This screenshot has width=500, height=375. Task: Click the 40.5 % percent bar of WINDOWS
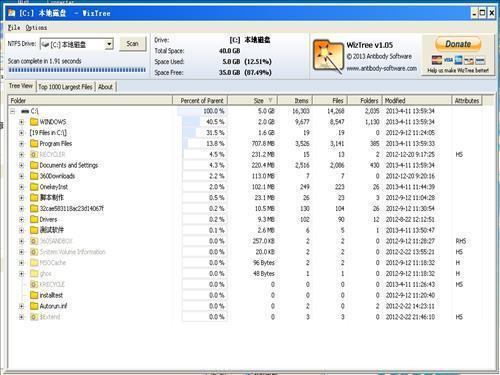(205, 122)
